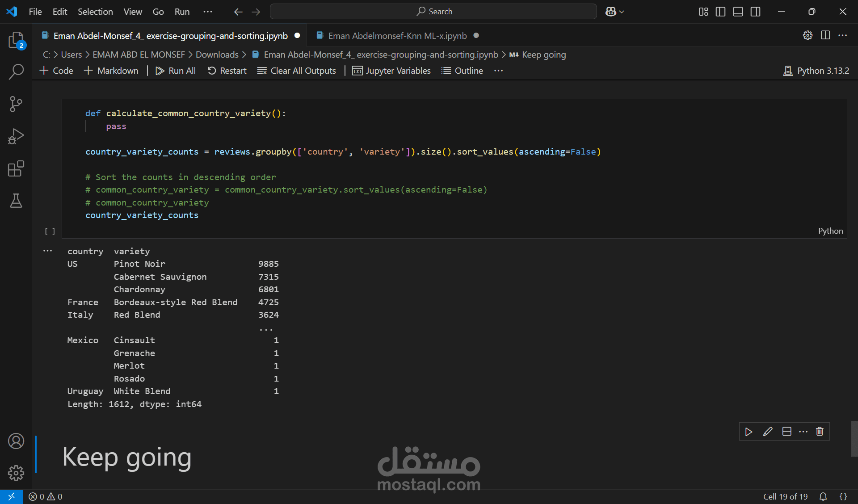Toggle the bottom panel visibility

click(737, 12)
